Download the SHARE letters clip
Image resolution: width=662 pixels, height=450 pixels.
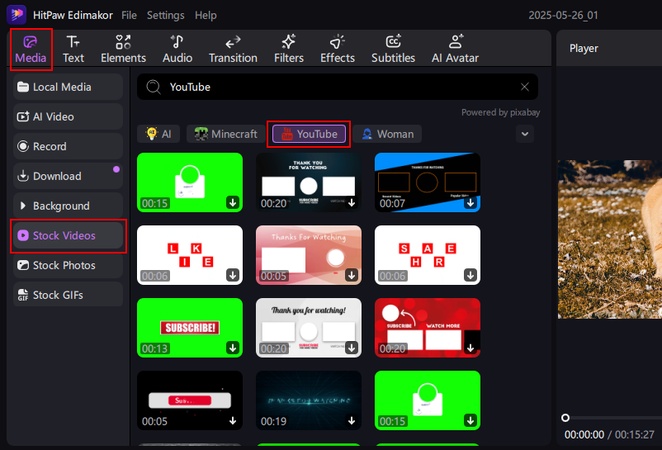tap(470, 275)
